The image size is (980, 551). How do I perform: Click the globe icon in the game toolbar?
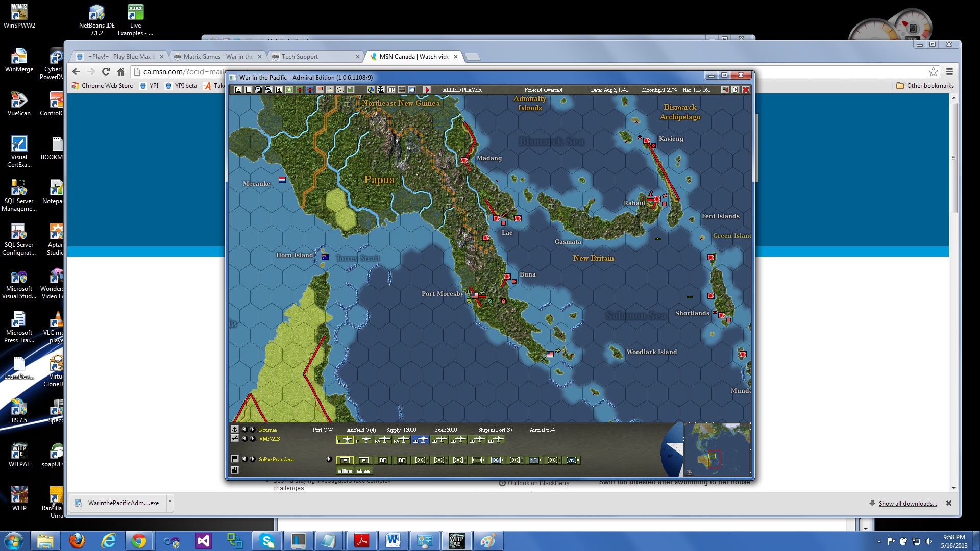pos(371,90)
